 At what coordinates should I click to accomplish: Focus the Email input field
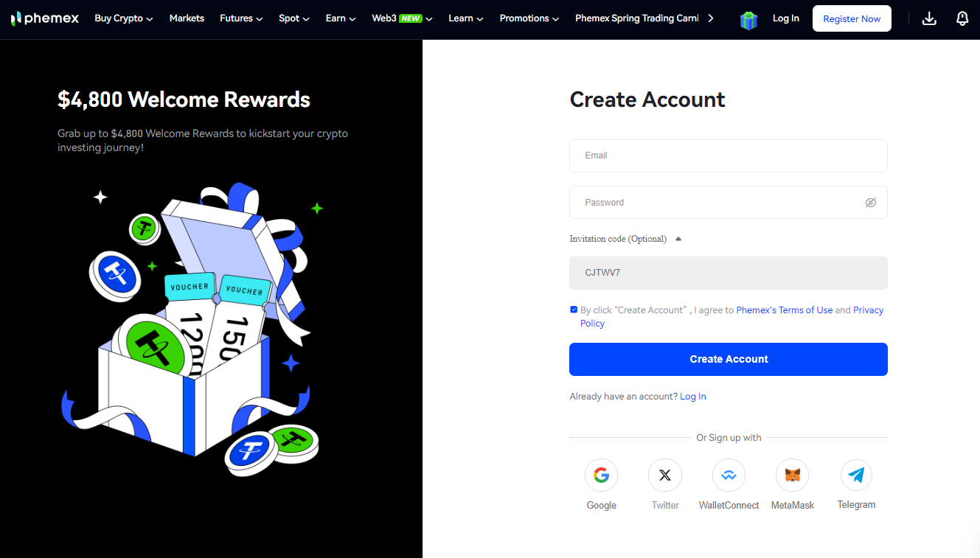[x=729, y=156]
